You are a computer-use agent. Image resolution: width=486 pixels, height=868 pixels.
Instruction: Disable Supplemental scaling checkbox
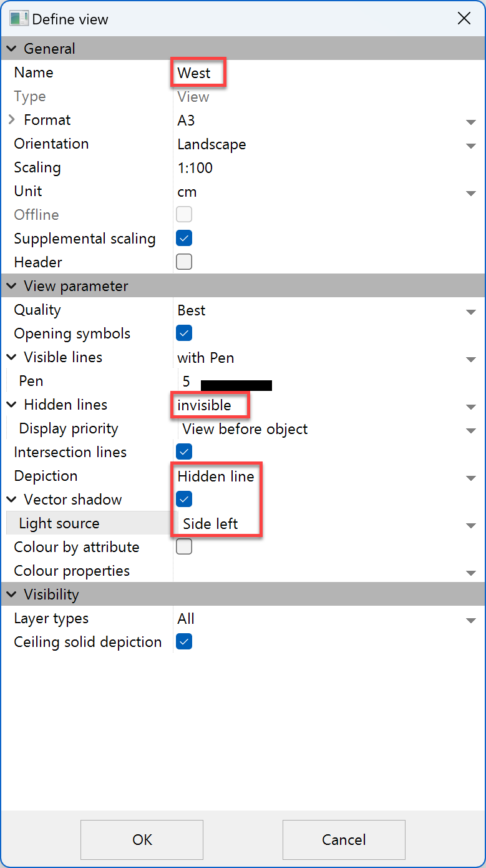coord(184,238)
